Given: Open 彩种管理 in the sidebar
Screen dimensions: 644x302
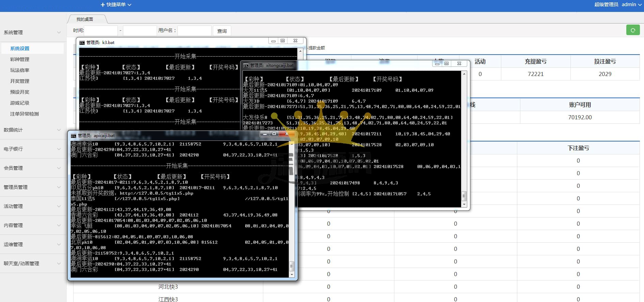Looking at the screenshot, I should click(20, 59).
